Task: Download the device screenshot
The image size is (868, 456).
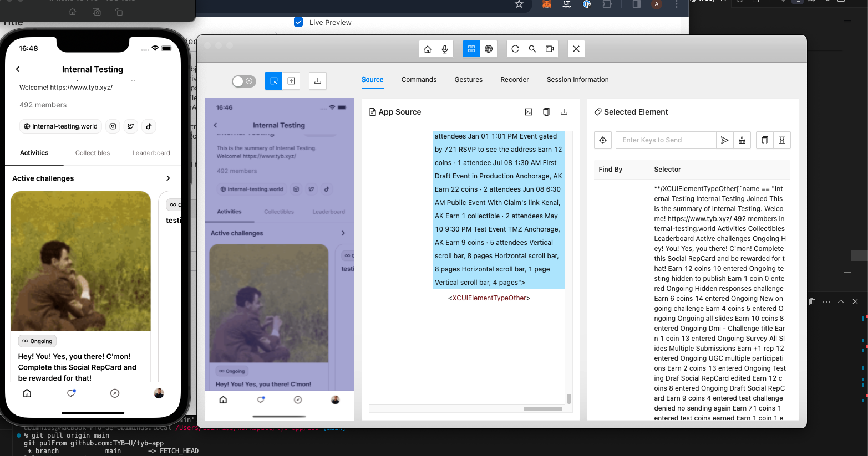Action: (x=318, y=81)
